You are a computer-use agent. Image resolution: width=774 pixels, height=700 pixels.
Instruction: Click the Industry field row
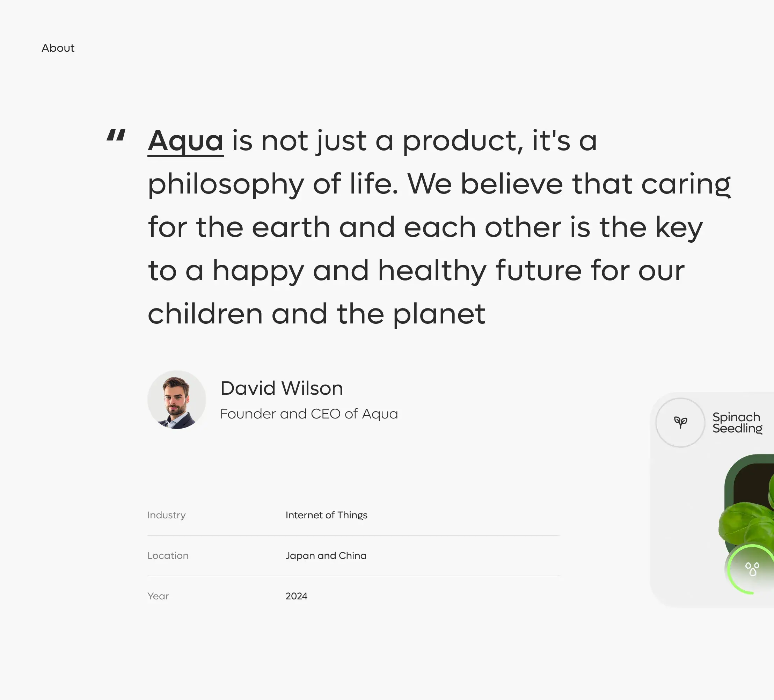pyautogui.click(x=353, y=515)
